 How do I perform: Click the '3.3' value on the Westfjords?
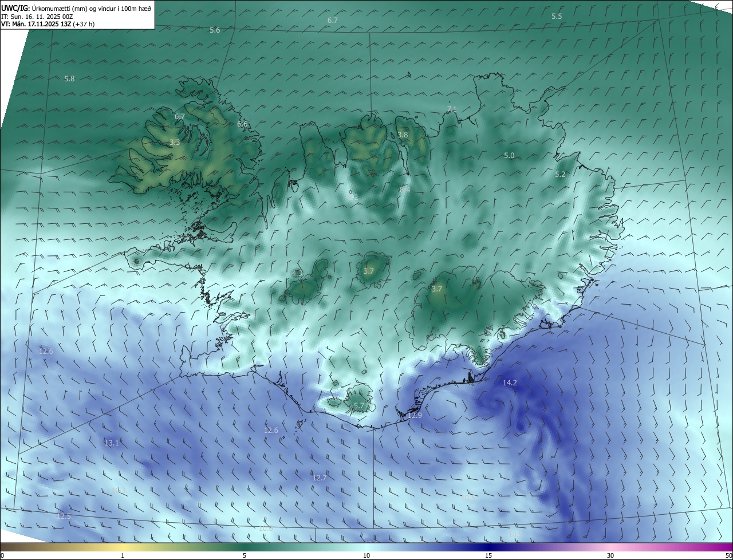coord(175,142)
